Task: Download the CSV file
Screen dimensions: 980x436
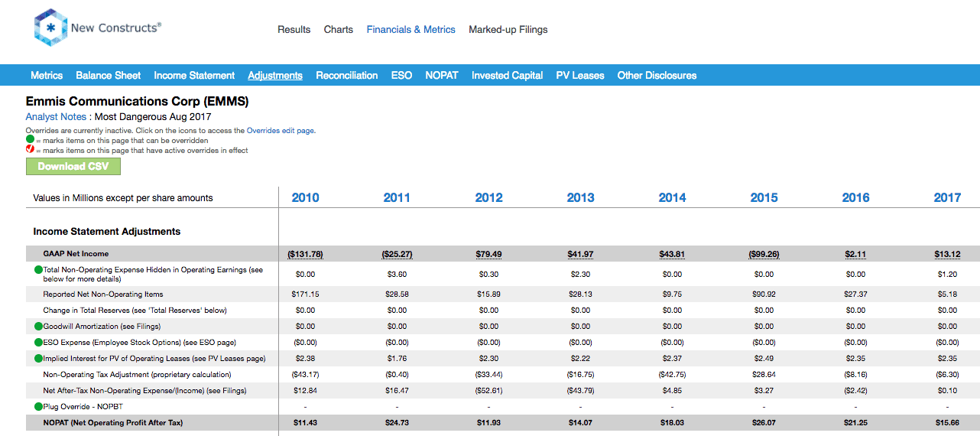Action: (73, 167)
